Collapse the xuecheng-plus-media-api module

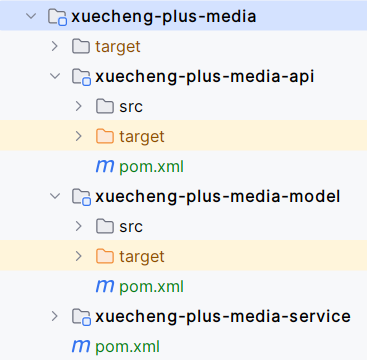[55, 76]
